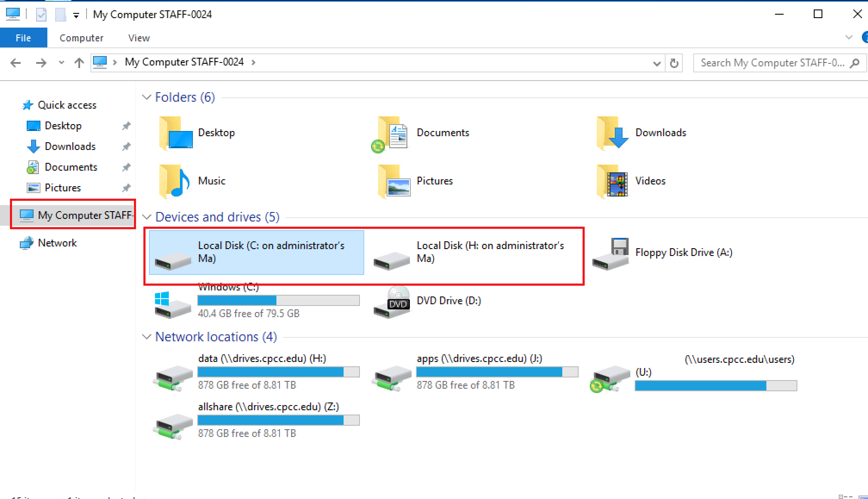Select Network in left sidebar
The width and height of the screenshot is (868, 499).
coord(57,242)
